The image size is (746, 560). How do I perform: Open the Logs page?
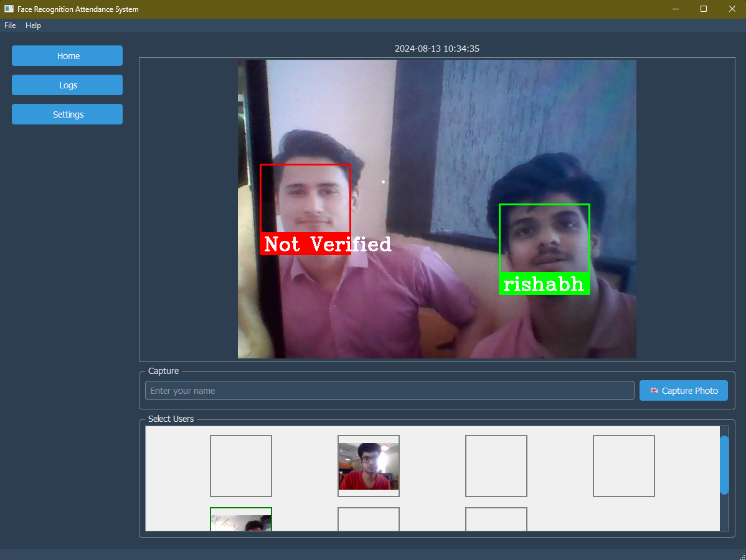67,85
